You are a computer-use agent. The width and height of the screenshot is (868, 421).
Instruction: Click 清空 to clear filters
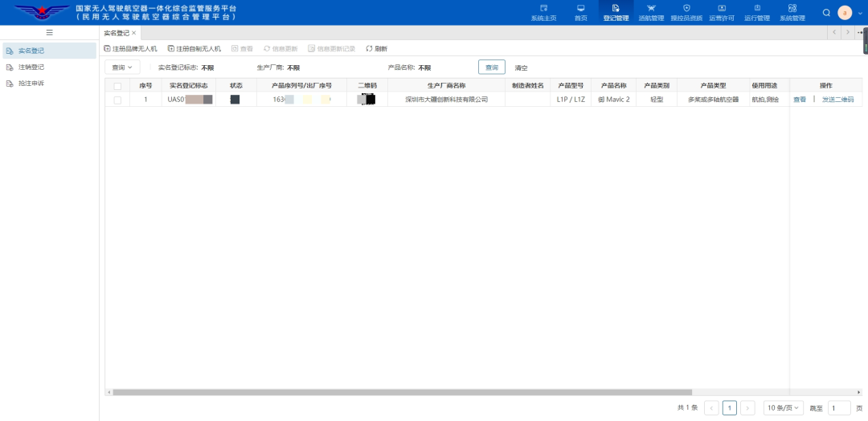pos(521,67)
